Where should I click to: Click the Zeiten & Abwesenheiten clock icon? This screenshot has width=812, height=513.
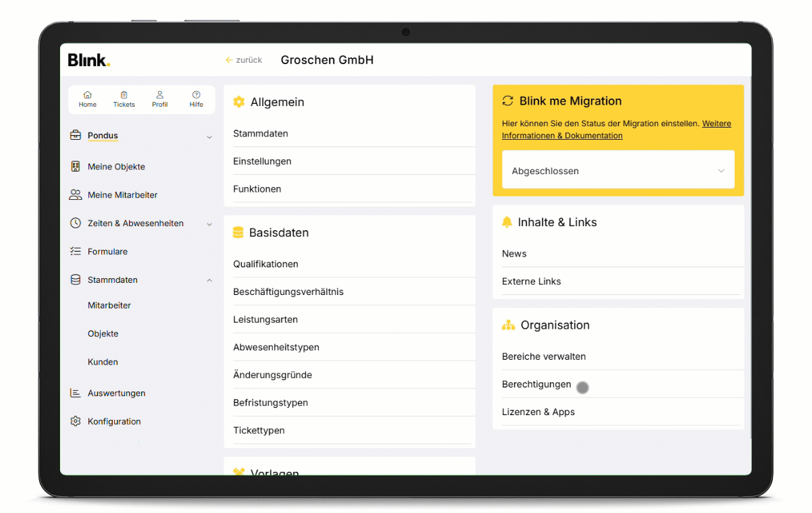pos(76,223)
